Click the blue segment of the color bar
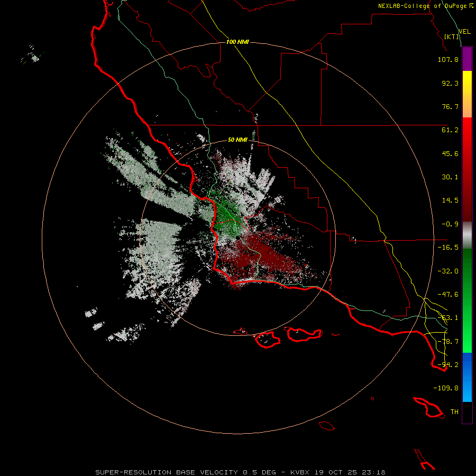 [467, 377]
